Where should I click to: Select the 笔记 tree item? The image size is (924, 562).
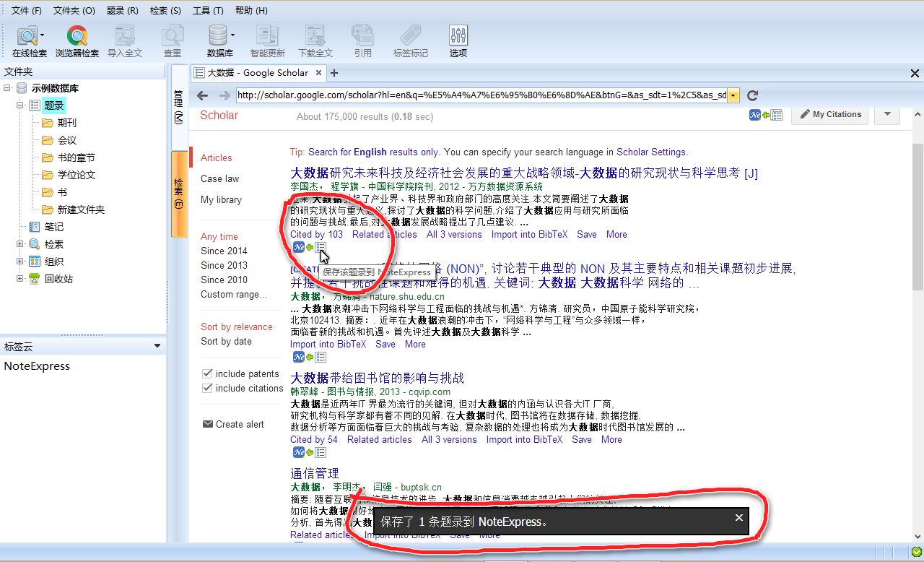point(53,227)
